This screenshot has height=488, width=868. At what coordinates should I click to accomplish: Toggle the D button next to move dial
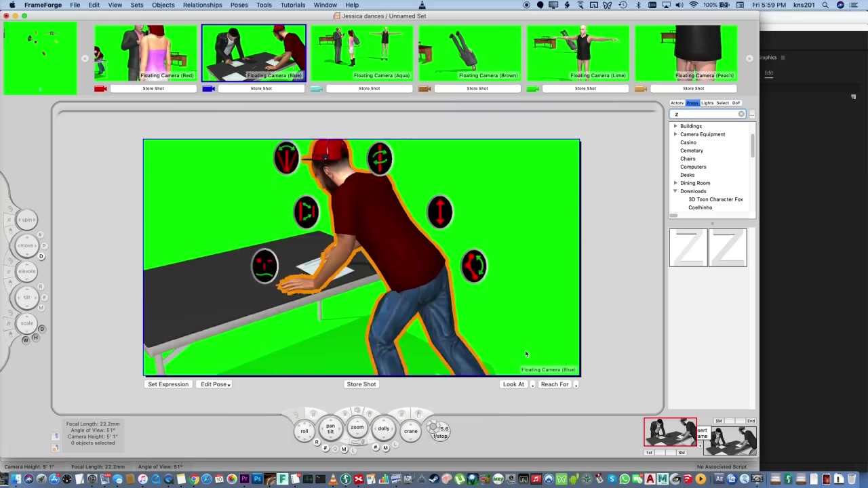tap(41, 257)
